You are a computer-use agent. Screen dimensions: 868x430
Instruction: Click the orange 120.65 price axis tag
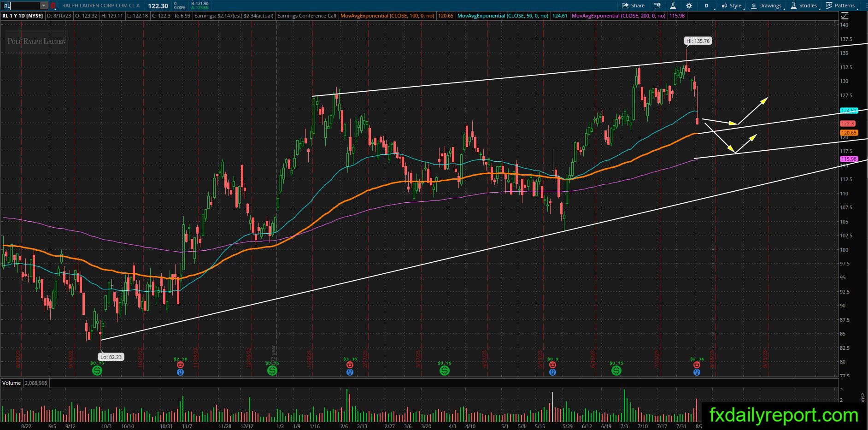(849, 133)
